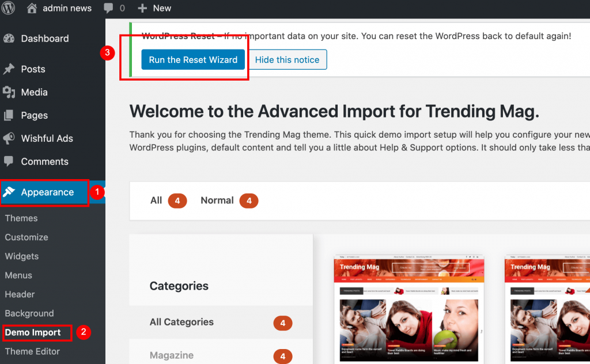Click Welcome to the Advanced Import heading
This screenshot has width=590, height=364.
pyautogui.click(x=334, y=111)
